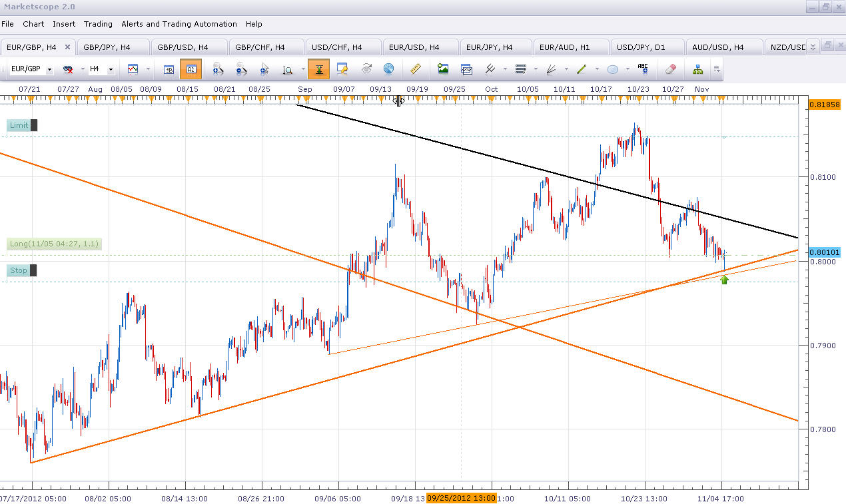
Task: Click the green up arrow chart marker
Action: point(724,280)
